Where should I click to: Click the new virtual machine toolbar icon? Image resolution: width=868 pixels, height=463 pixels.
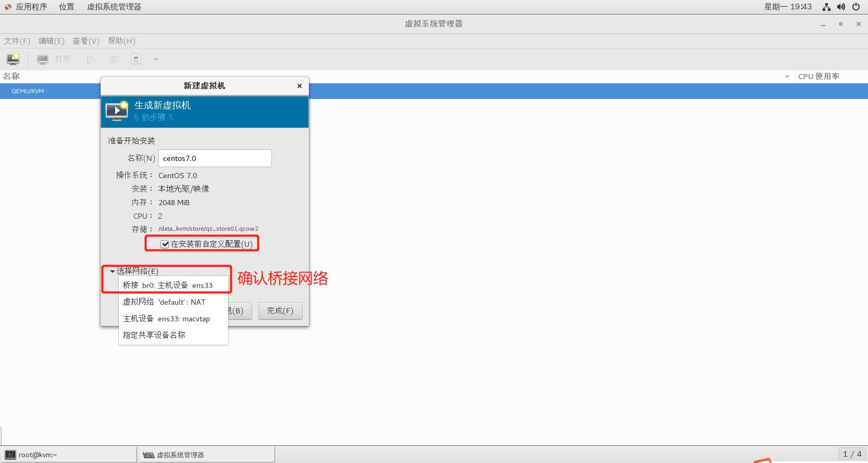coord(13,59)
